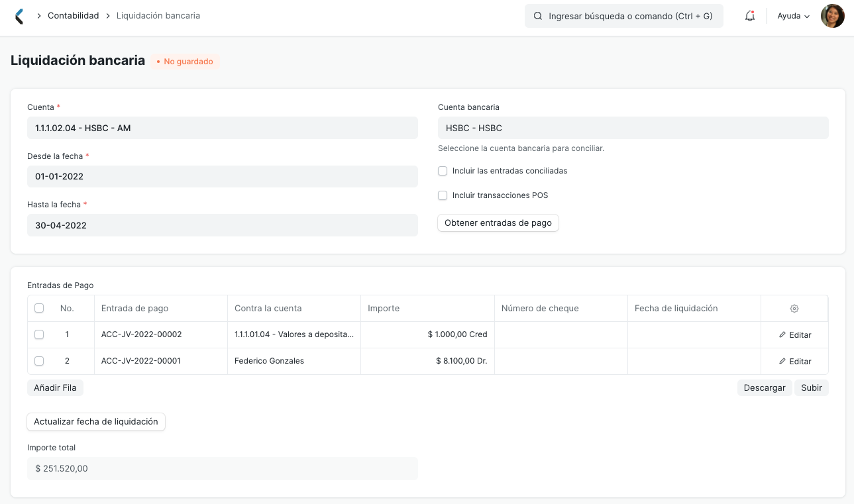Go to Liquidación bancaria breadcrumb
The image size is (854, 504).
pyautogui.click(x=158, y=15)
